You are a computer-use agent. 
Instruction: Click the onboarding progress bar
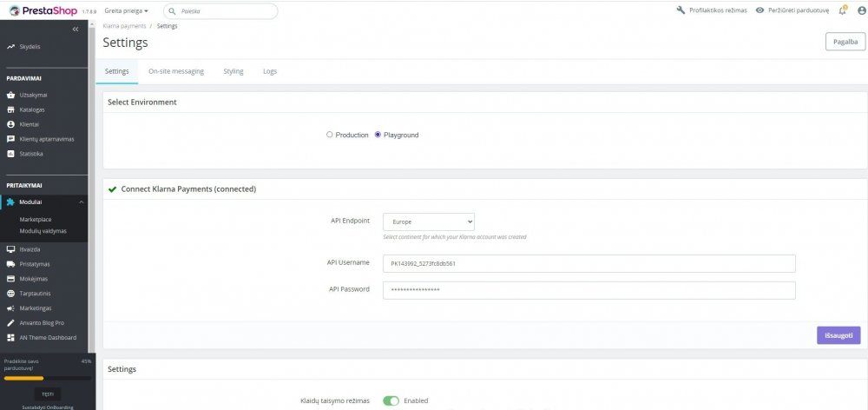click(48, 378)
